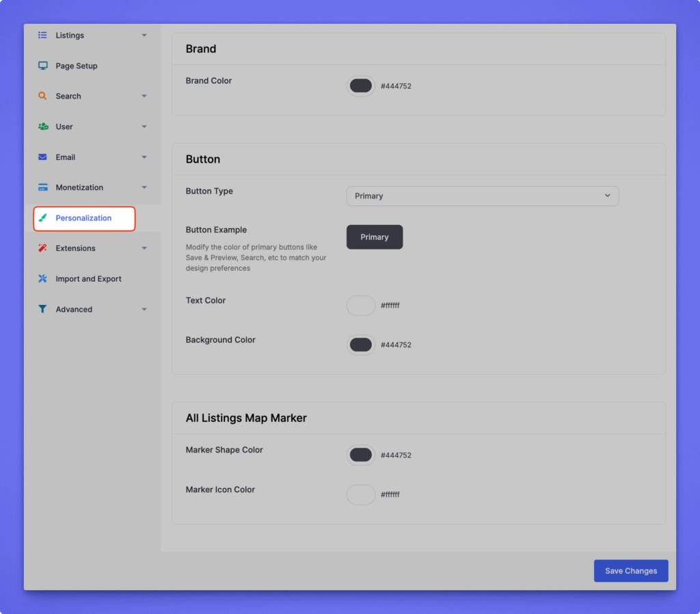This screenshot has width=700, height=614.
Task: Click the Search magnifier icon in sidebar
Action: (x=42, y=96)
